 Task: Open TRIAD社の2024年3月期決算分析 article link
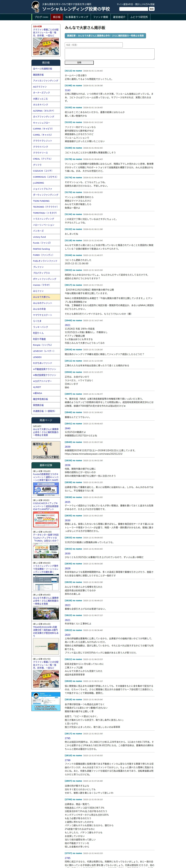coord(46,632)
